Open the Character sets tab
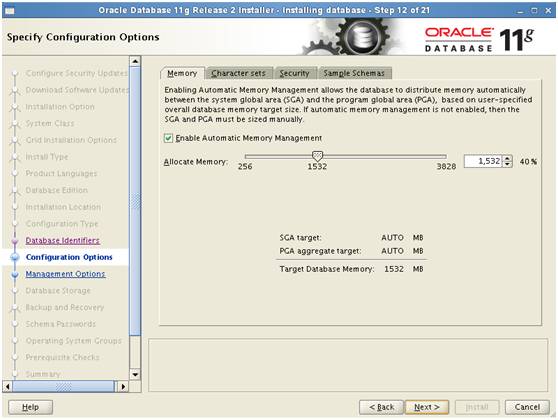 pyautogui.click(x=239, y=73)
